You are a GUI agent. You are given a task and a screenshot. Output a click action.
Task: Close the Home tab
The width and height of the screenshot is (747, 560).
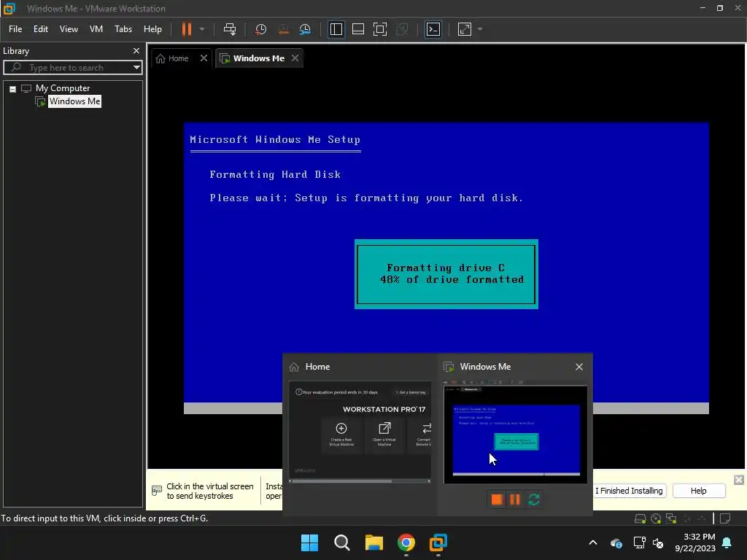pos(204,58)
